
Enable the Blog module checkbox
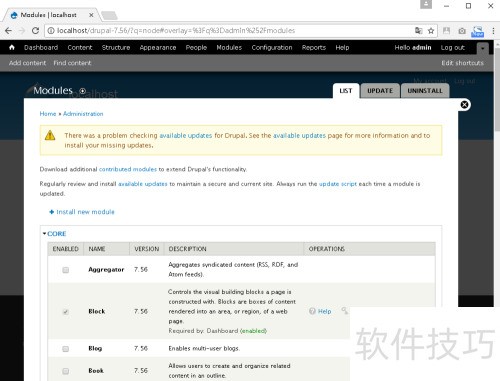point(66,349)
